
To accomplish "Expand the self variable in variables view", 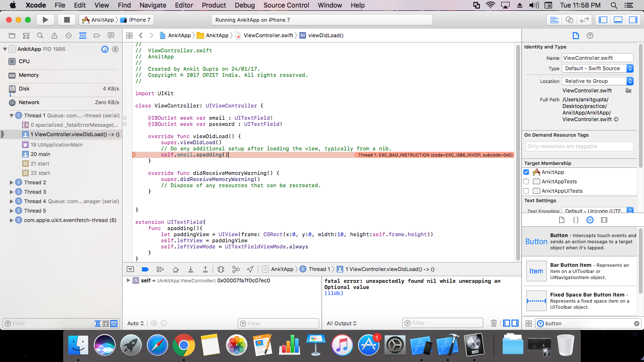I will 128,280.
